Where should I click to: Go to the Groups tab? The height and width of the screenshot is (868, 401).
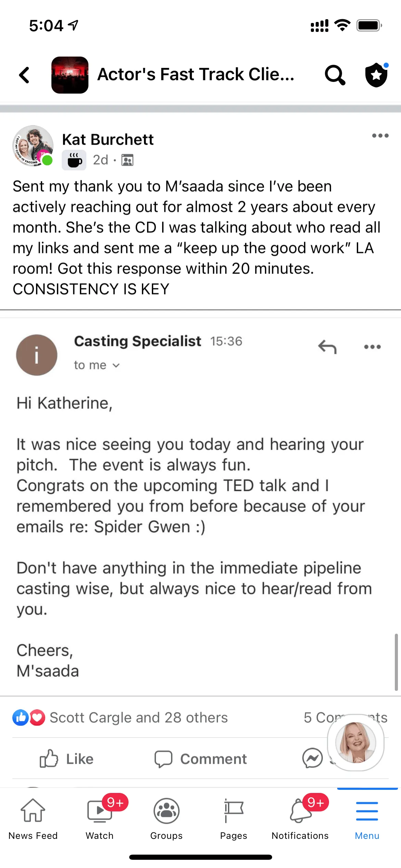pyautogui.click(x=167, y=818)
